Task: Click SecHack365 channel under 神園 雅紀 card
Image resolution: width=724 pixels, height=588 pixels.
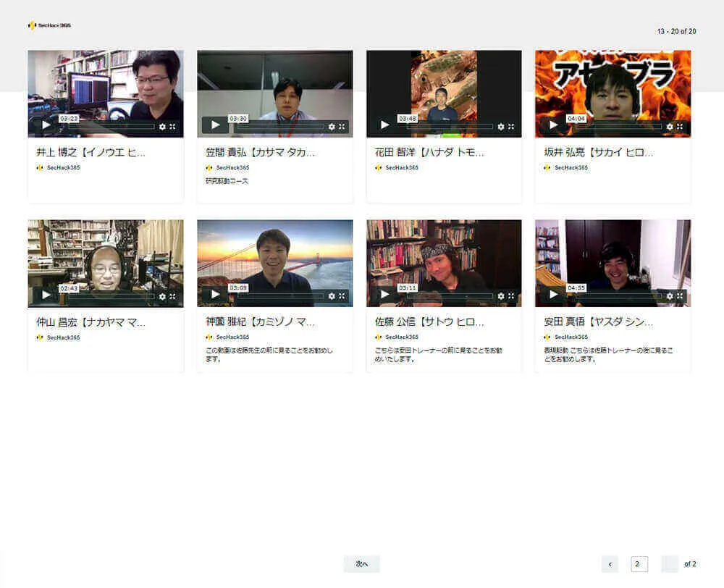Action: click(227, 337)
